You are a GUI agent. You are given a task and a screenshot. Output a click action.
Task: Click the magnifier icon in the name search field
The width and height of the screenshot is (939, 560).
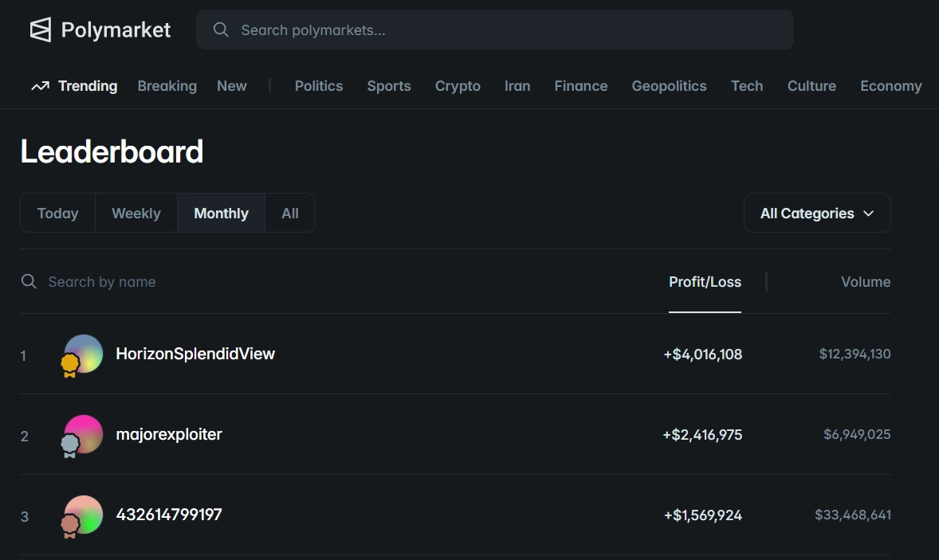coord(29,281)
